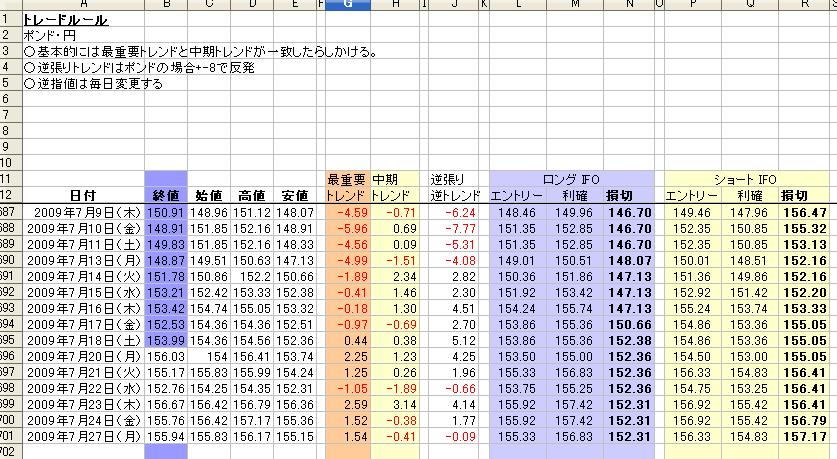Click the select-all corner box
This screenshot has height=459, width=837.
pos(10,6)
